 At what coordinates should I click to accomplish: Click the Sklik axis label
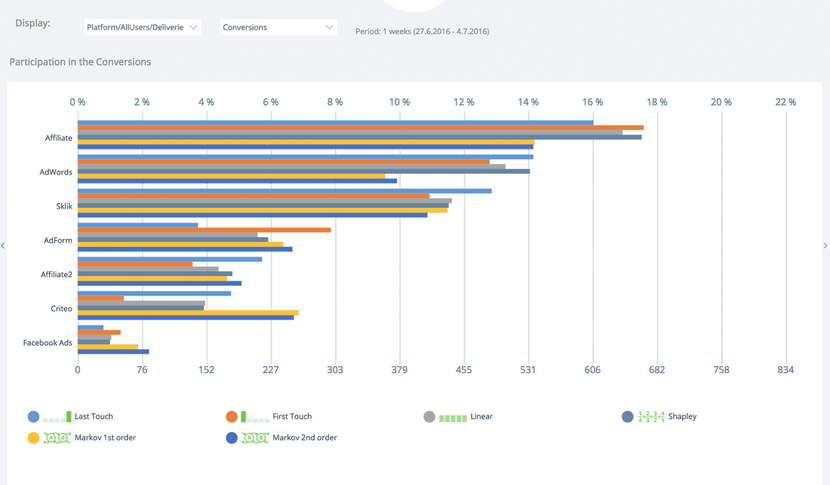click(x=64, y=206)
